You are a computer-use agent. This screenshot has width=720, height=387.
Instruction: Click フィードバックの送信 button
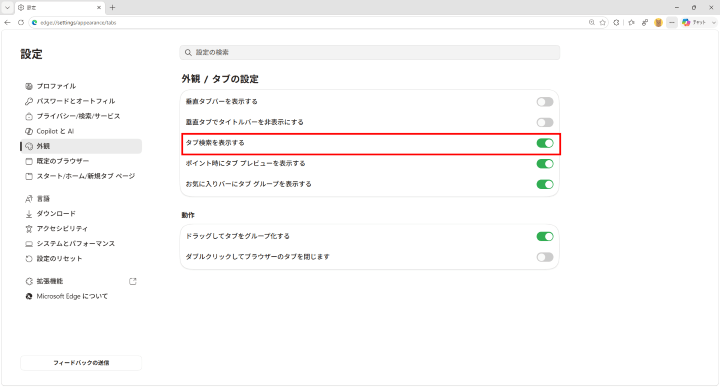[81, 363]
